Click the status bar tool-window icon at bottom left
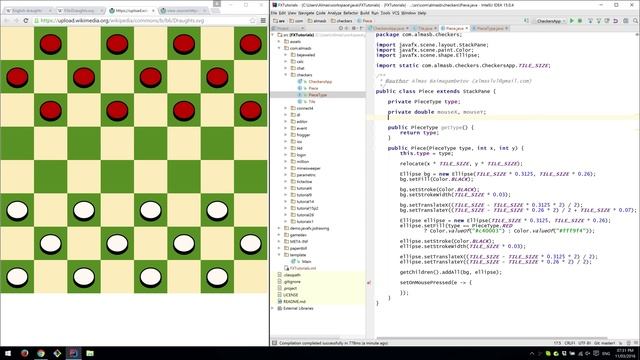 [274, 343]
